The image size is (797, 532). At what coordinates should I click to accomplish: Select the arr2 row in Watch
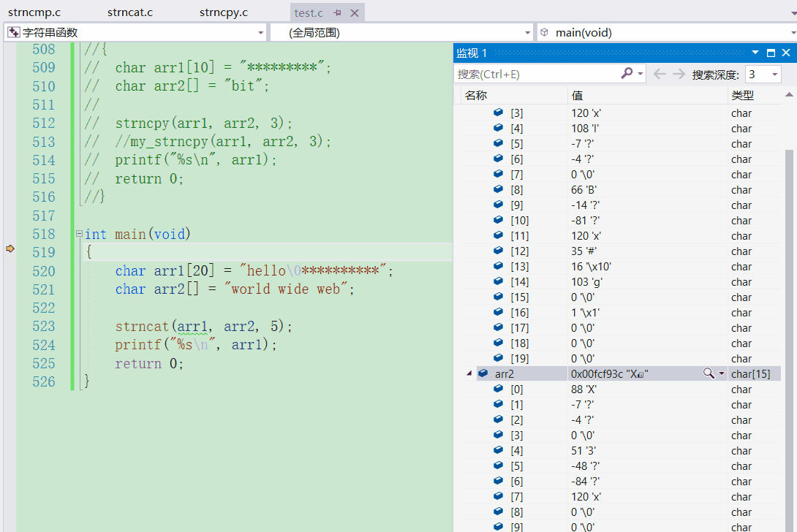pos(620,373)
